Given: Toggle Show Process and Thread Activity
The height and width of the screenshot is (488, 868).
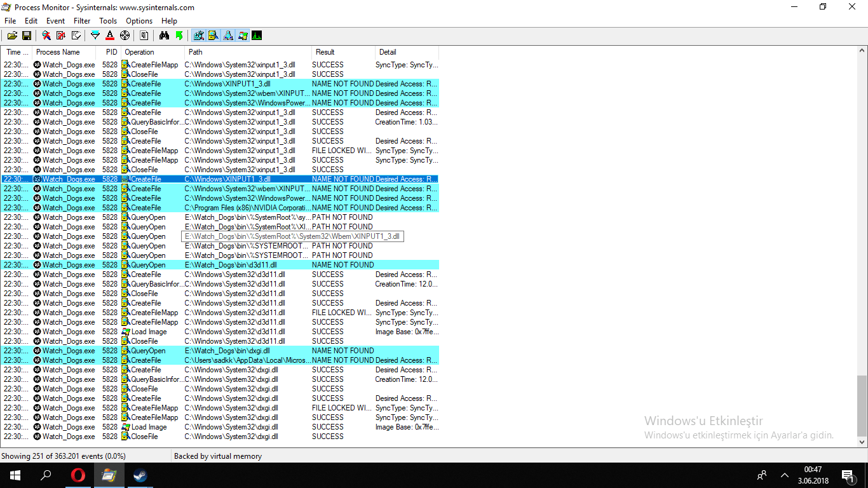Looking at the screenshot, I should pyautogui.click(x=242, y=36).
